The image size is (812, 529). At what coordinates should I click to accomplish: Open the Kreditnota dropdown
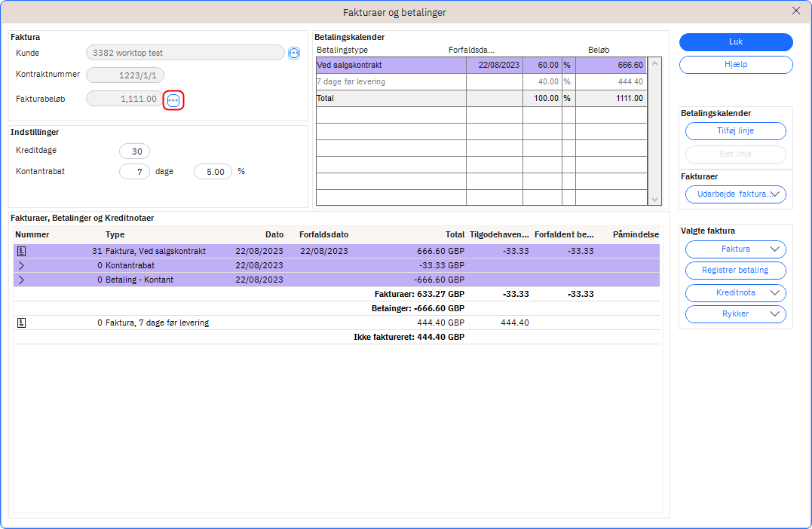click(x=735, y=292)
